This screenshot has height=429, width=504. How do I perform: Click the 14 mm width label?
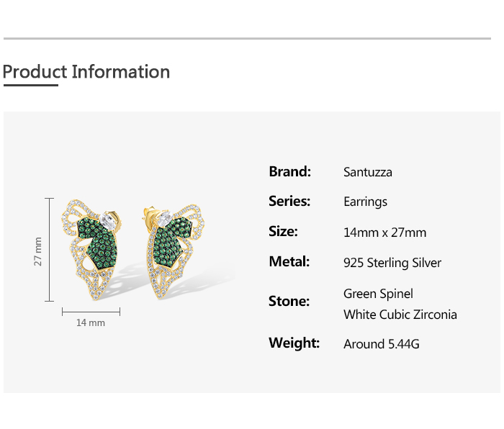point(91,323)
